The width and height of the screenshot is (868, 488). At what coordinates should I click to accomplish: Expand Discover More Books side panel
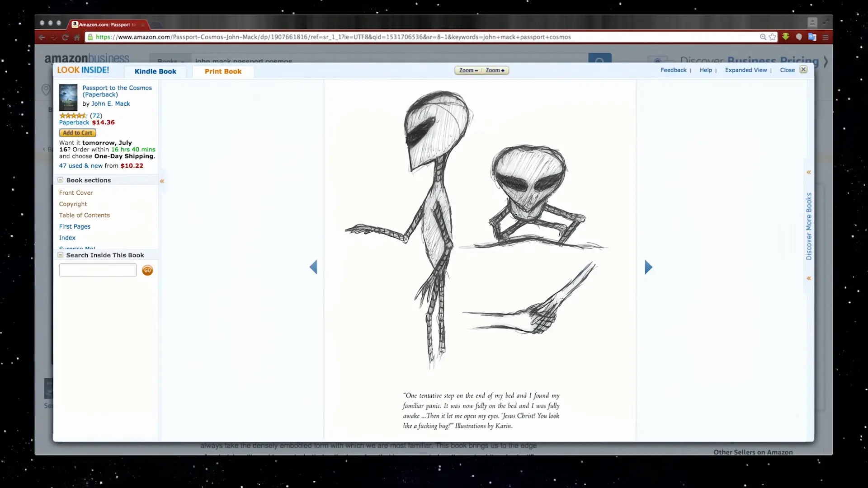point(809,226)
